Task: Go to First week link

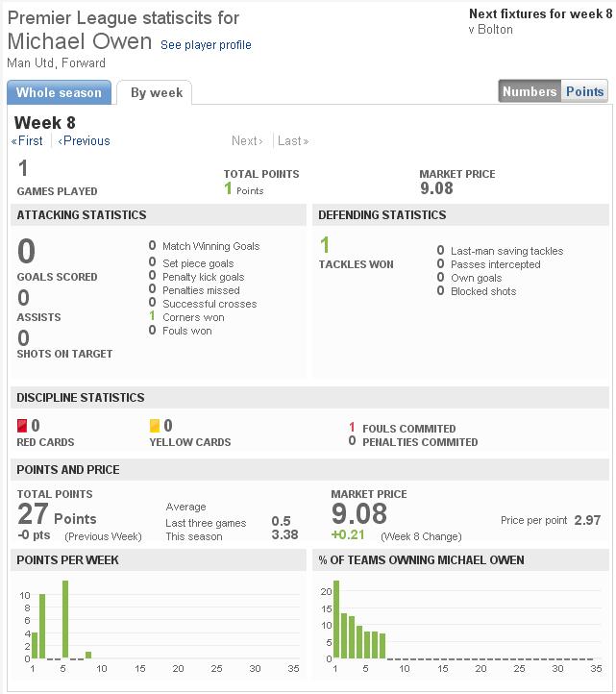Action: pyautogui.click(x=27, y=140)
